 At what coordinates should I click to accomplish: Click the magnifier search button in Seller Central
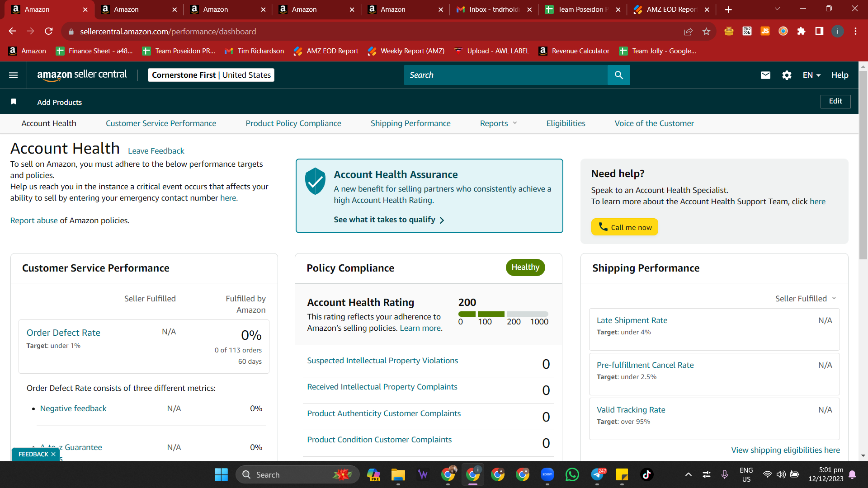(x=618, y=75)
